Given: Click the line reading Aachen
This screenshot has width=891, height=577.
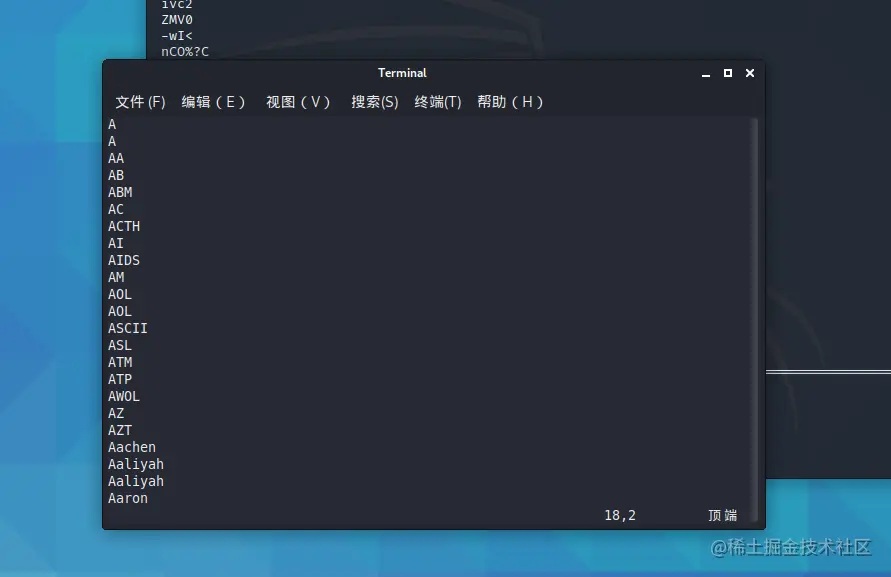Looking at the screenshot, I should click(132, 447).
